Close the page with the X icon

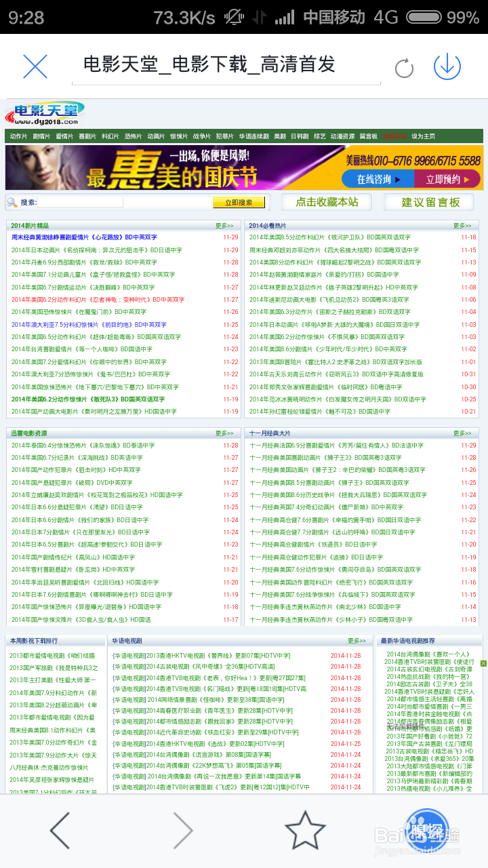click(x=35, y=66)
